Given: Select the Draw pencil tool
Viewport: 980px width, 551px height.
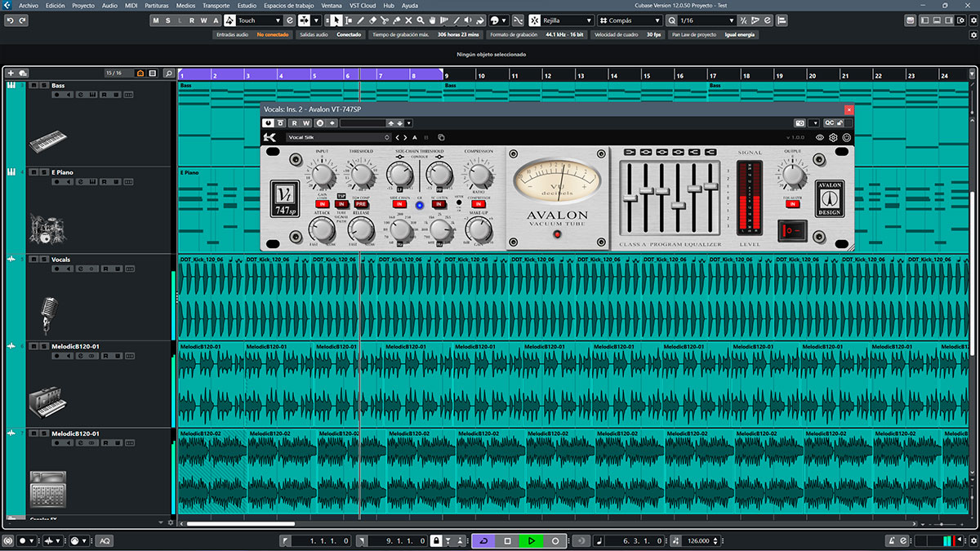Looking at the screenshot, I should pos(360,20).
